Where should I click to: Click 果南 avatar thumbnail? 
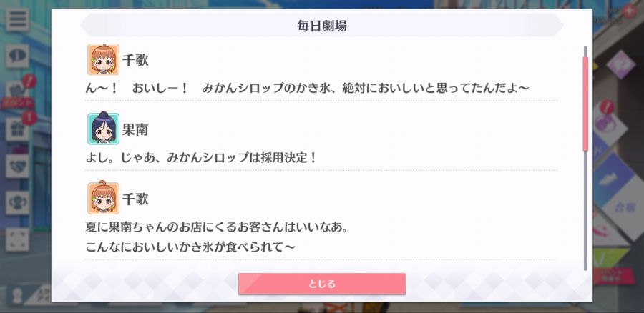click(104, 129)
